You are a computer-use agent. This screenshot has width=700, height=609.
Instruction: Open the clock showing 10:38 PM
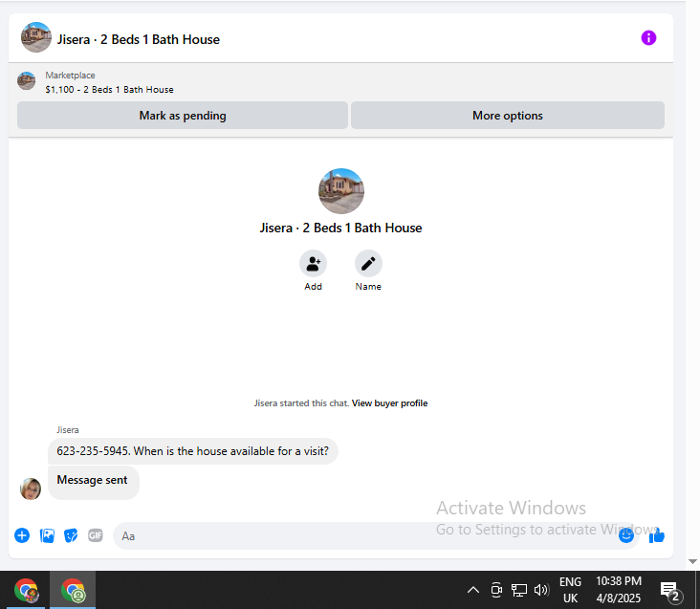tap(619, 590)
